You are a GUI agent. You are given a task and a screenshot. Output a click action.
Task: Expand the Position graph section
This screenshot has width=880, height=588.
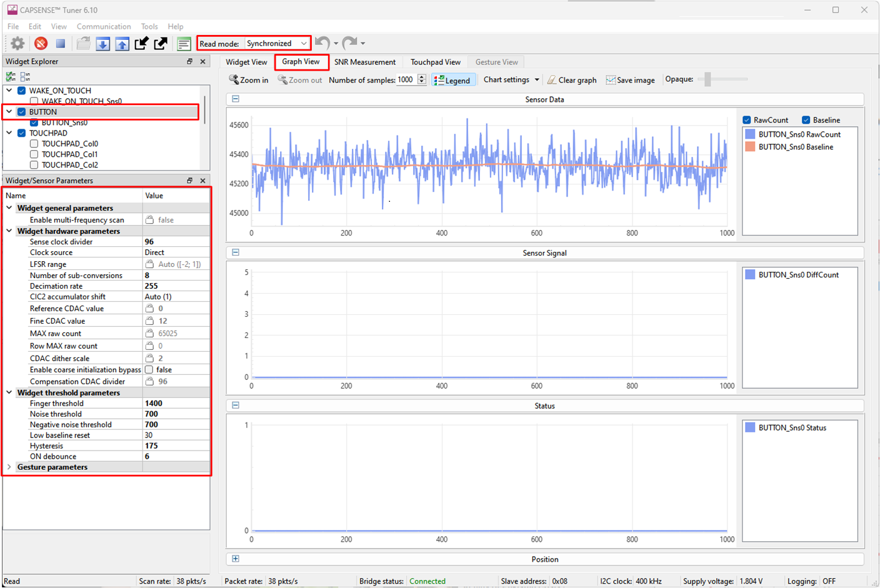pyautogui.click(x=236, y=559)
